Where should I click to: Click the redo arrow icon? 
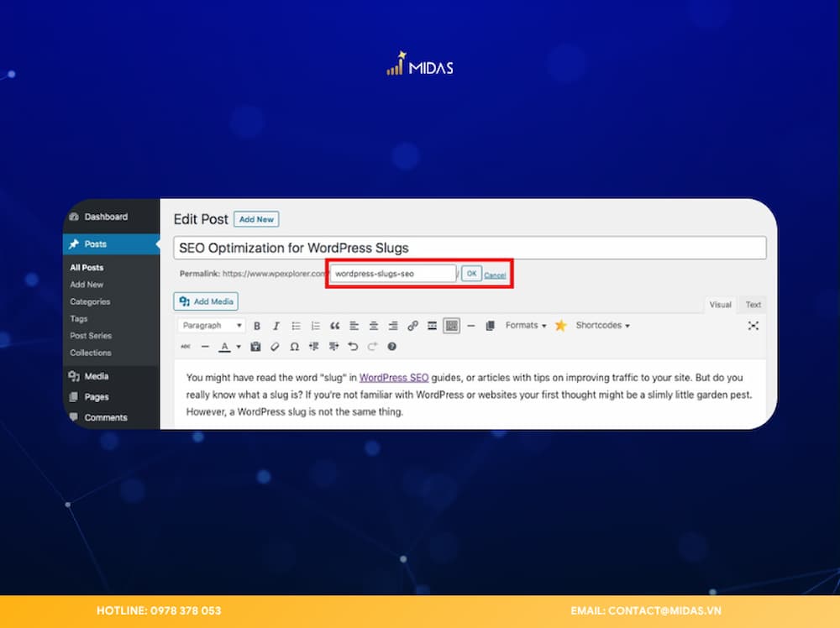tap(372, 347)
